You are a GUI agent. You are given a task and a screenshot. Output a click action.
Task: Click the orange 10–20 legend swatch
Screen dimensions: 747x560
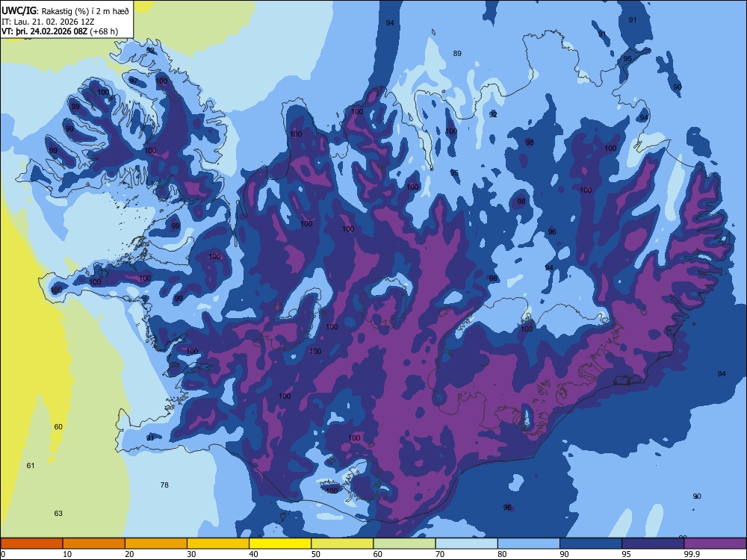point(94,544)
